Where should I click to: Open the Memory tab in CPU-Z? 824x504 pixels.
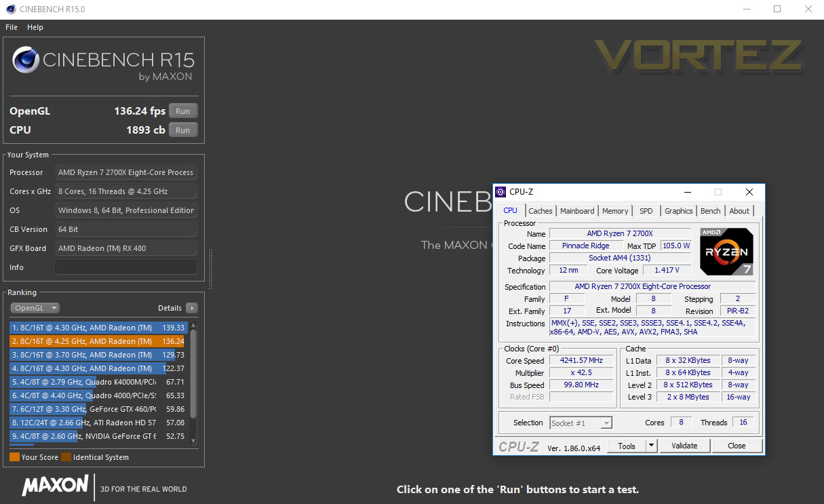(615, 211)
